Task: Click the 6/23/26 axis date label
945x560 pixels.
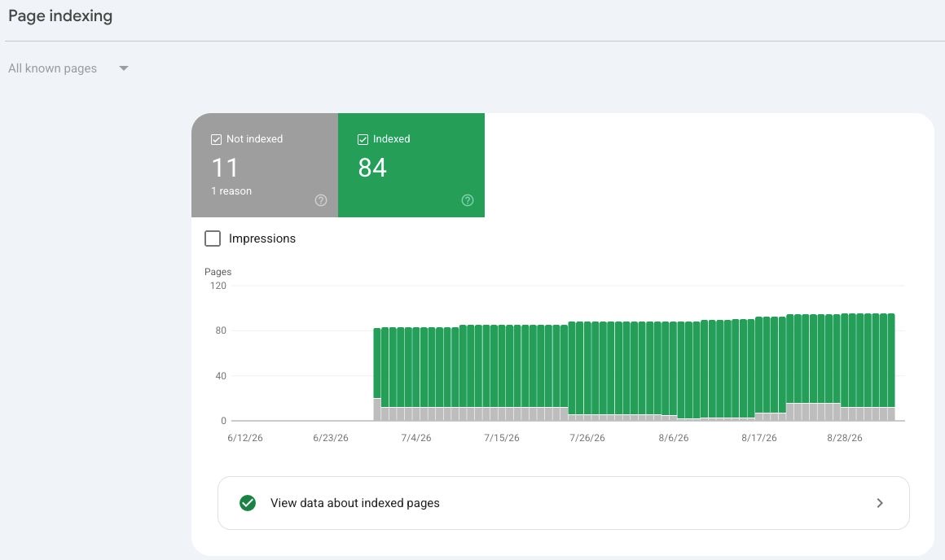Action: (x=331, y=438)
